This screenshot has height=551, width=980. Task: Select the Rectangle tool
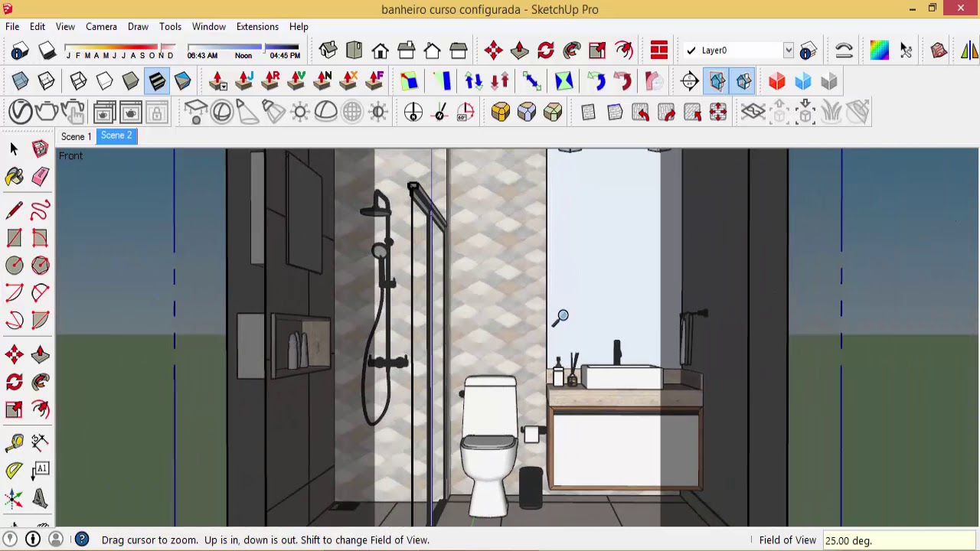[x=14, y=237]
